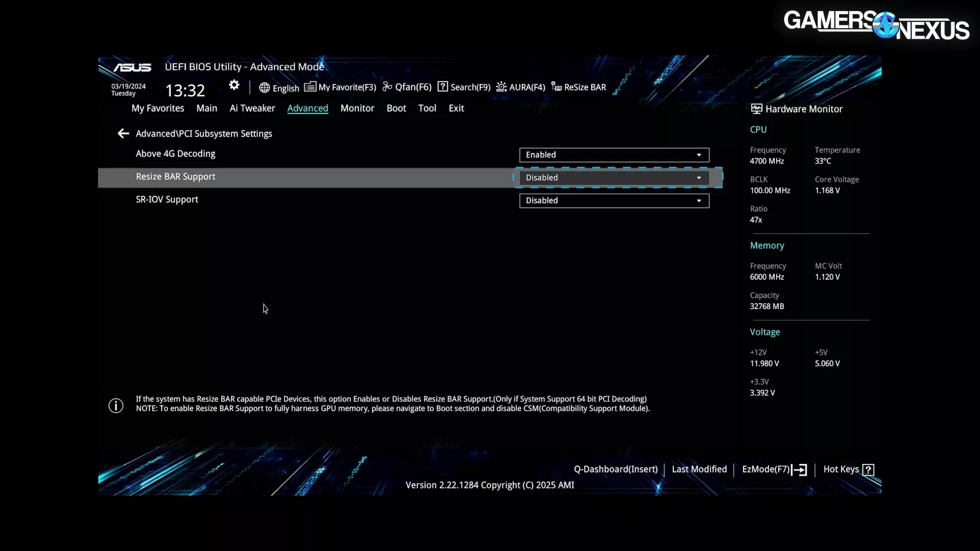Click the My Favorite list icon
This screenshot has height=551, width=980.
[310, 87]
